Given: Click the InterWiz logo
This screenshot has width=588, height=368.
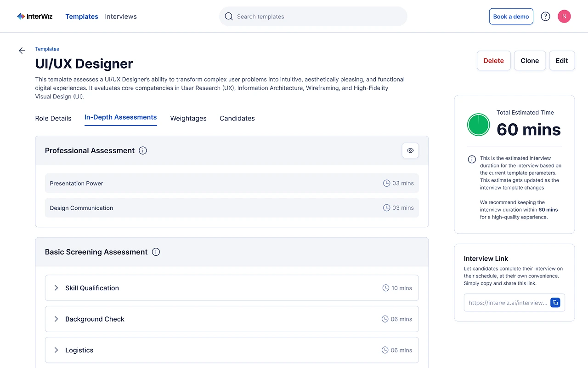Looking at the screenshot, I should [x=35, y=17].
